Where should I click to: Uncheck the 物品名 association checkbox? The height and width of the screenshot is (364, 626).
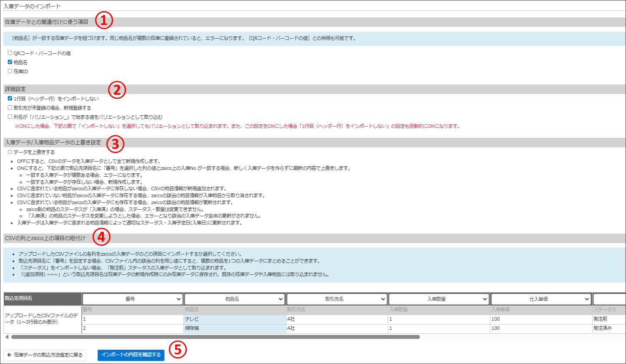tap(10, 62)
